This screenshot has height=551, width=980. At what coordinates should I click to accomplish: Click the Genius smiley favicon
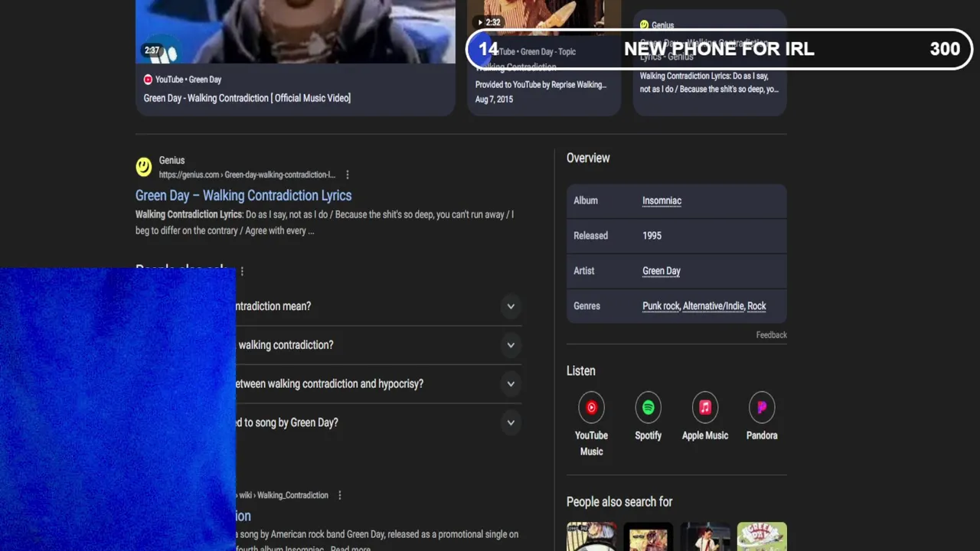click(x=143, y=167)
